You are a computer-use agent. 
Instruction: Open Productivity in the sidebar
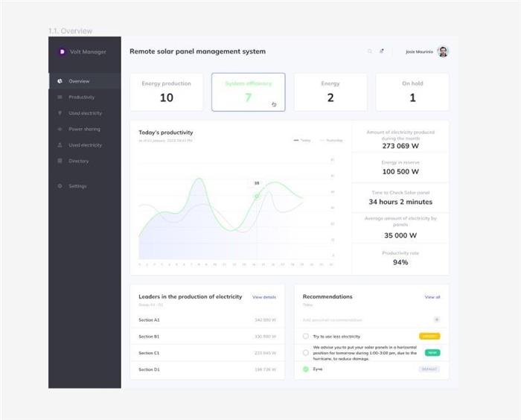tap(81, 97)
